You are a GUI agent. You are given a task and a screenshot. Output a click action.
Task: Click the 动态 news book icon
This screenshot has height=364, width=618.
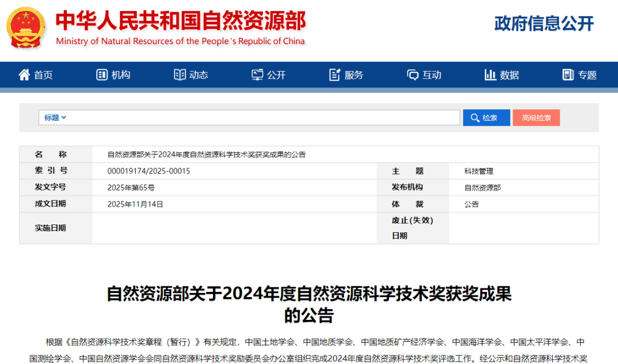pyautogui.click(x=180, y=75)
